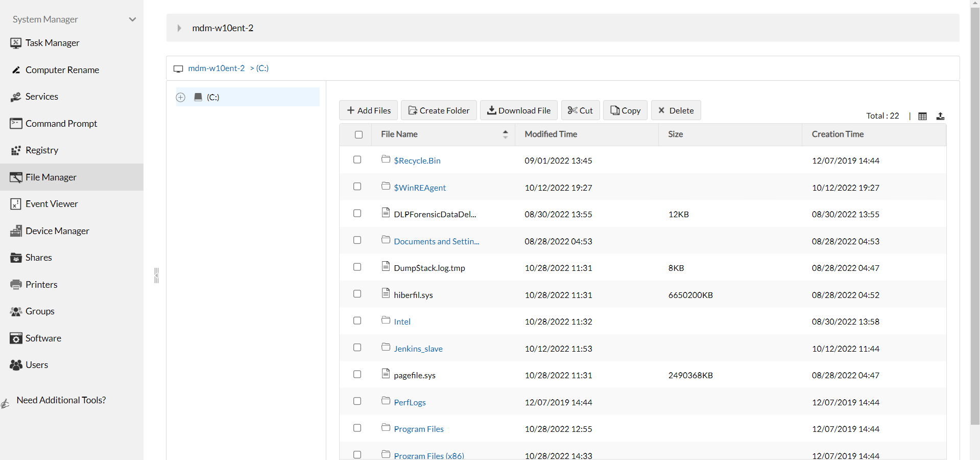Click the Delete button

(x=676, y=110)
